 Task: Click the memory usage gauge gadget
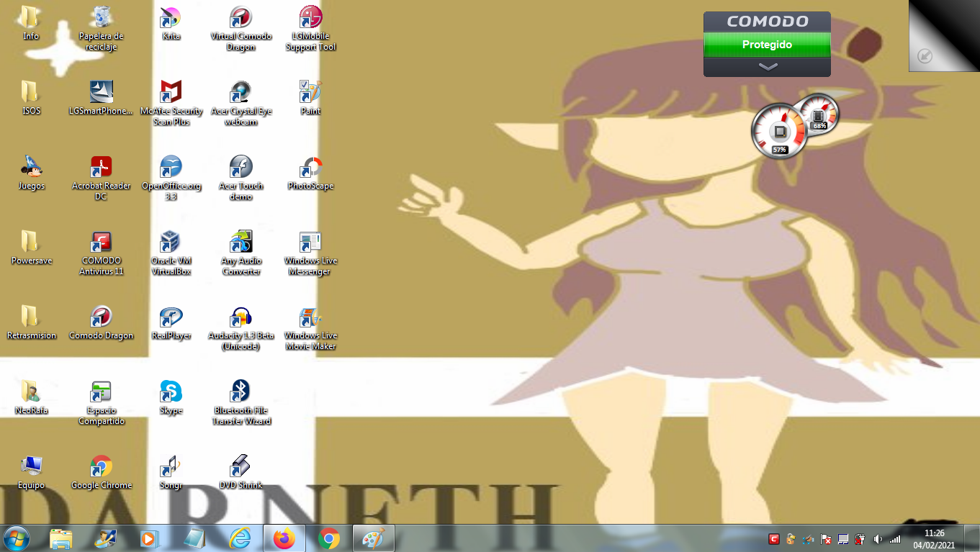click(819, 115)
